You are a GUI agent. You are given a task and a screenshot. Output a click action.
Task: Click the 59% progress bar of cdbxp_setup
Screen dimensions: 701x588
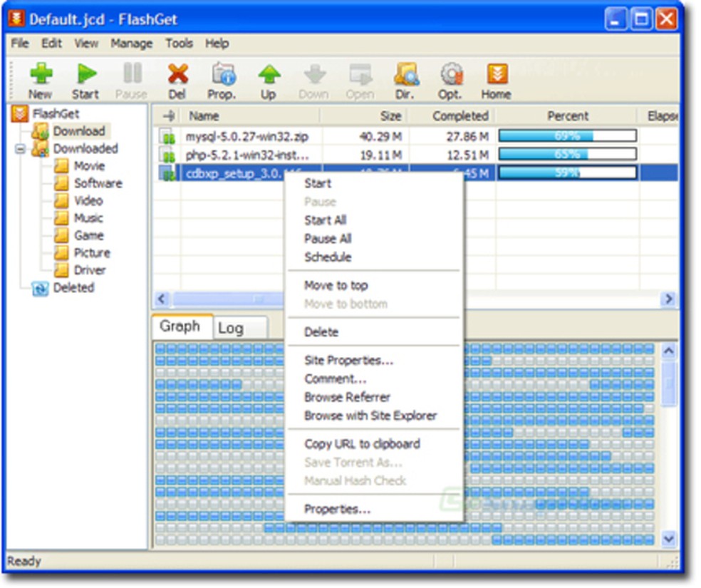coord(567,173)
